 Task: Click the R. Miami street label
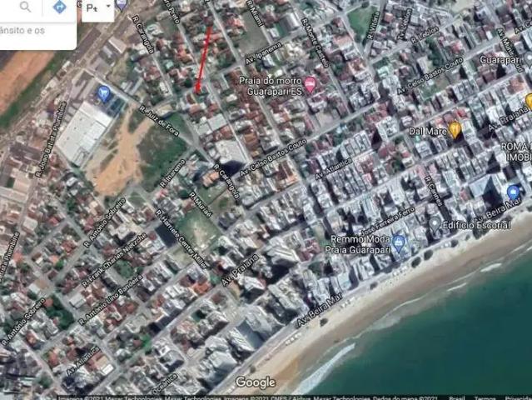pos(255,12)
